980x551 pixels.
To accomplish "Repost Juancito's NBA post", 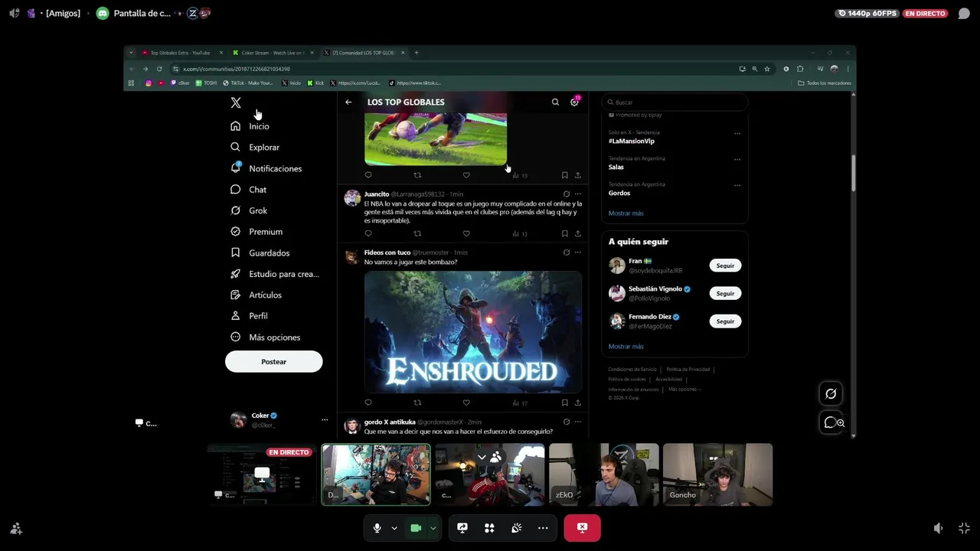I will click(x=417, y=233).
